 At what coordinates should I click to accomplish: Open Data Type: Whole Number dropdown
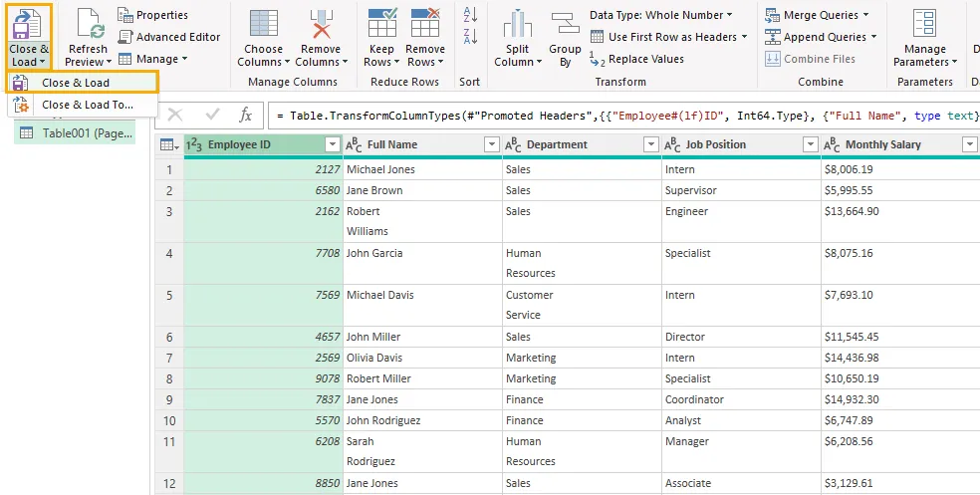(x=661, y=15)
